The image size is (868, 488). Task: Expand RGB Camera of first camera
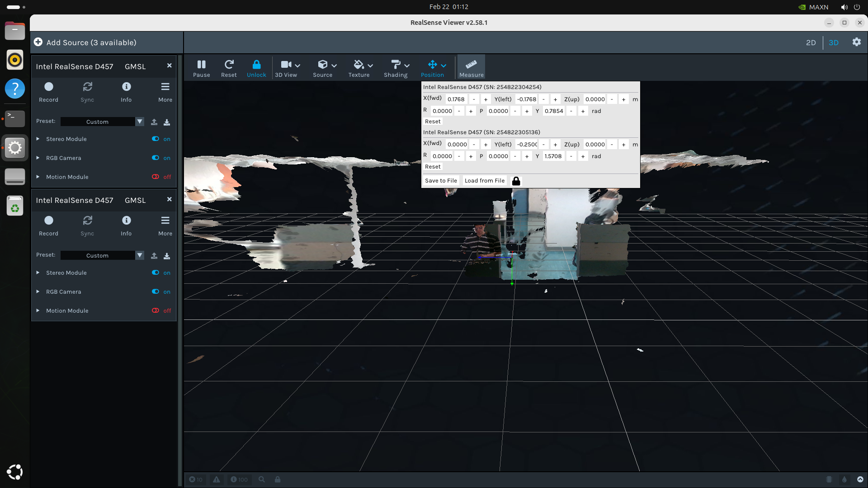(x=38, y=158)
